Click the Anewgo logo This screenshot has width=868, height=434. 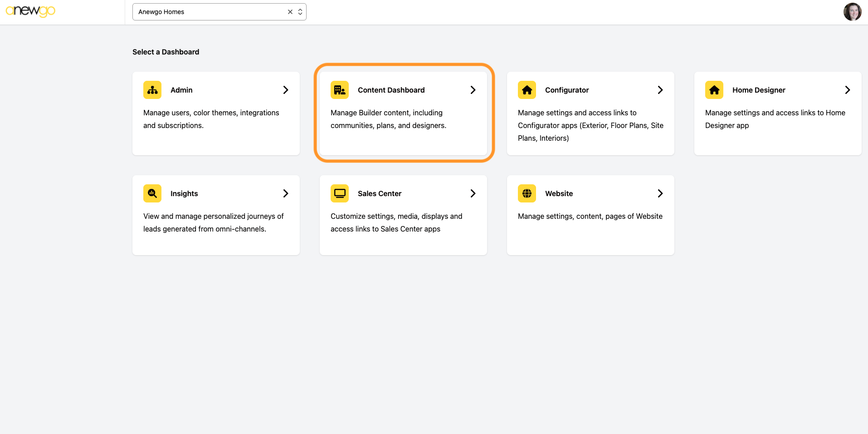30,11
